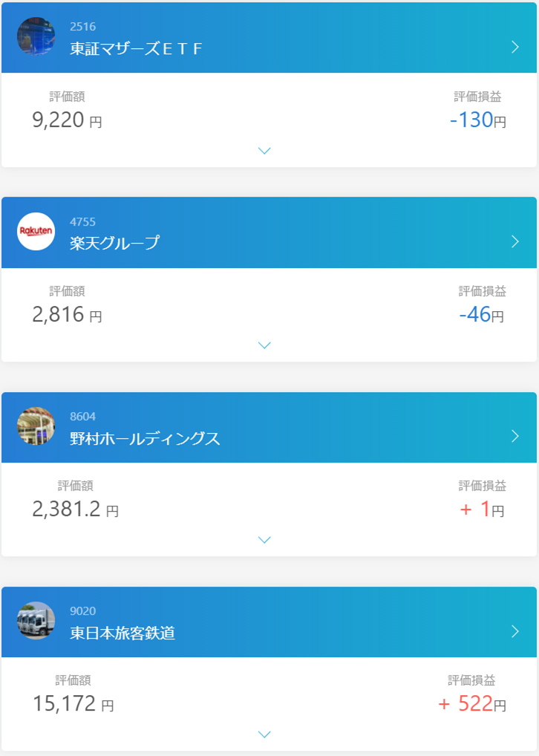The width and height of the screenshot is (539, 756).
Task: Expand the 野村ホールディングス card details
Action: click(264, 540)
